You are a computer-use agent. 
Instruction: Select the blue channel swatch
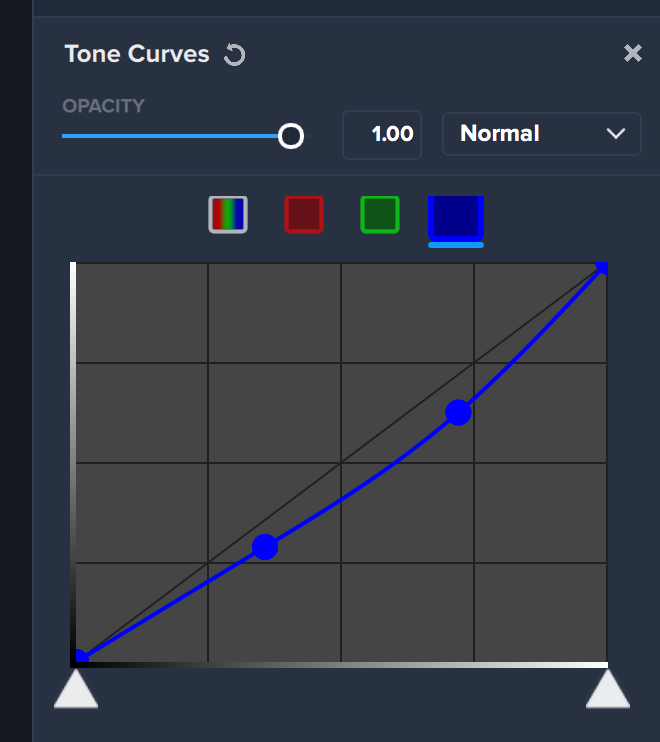pyautogui.click(x=456, y=219)
